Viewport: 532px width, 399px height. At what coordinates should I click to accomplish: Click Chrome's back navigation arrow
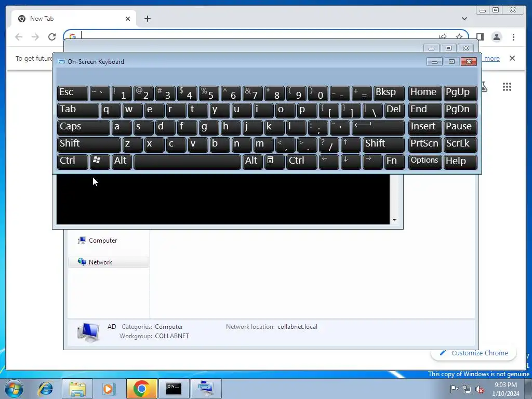tap(19, 37)
